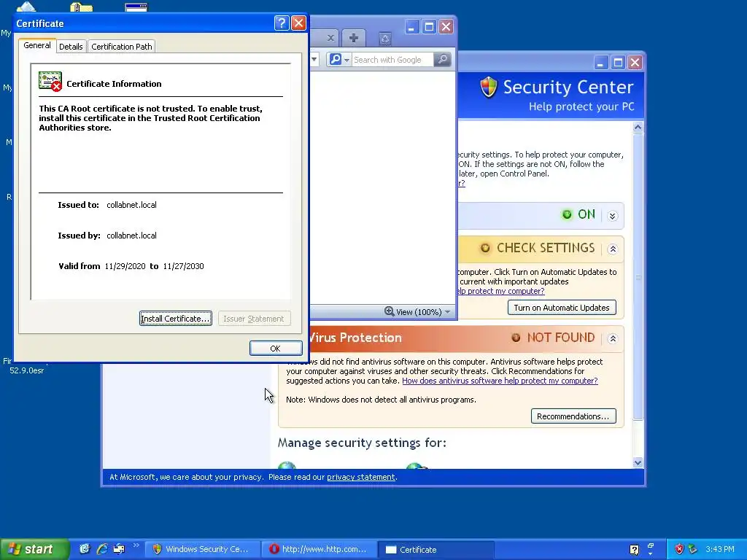Collapse the Virus Protection NOT FOUND section
Image resolution: width=747 pixels, height=560 pixels.
pos(613,338)
